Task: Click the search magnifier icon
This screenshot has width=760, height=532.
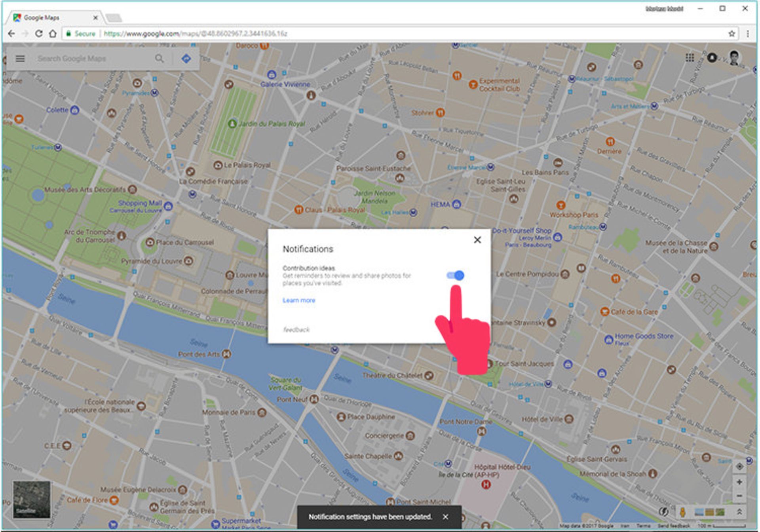Action: 159,59
